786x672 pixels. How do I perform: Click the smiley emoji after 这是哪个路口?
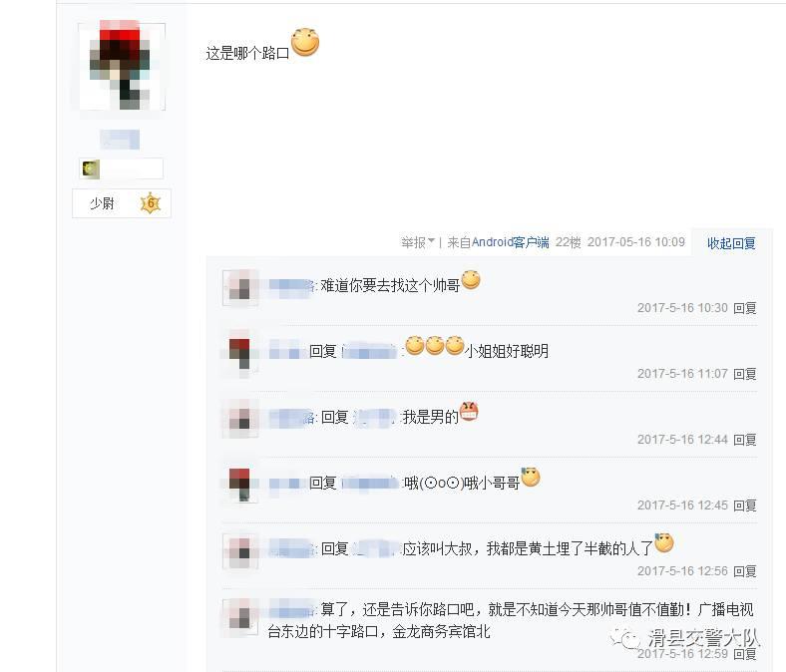(x=305, y=43)
